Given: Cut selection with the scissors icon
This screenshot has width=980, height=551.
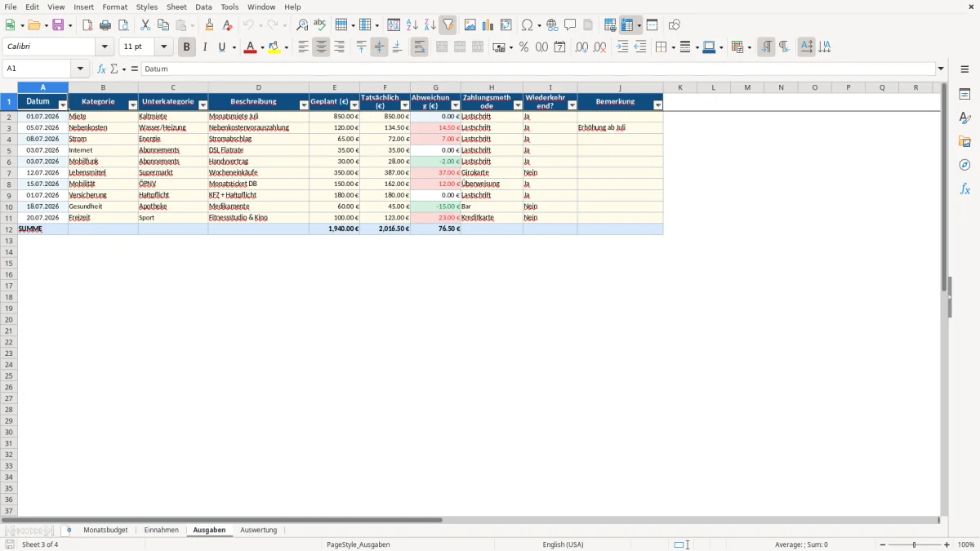Looking at the screenshot, I should click(145, 25).
